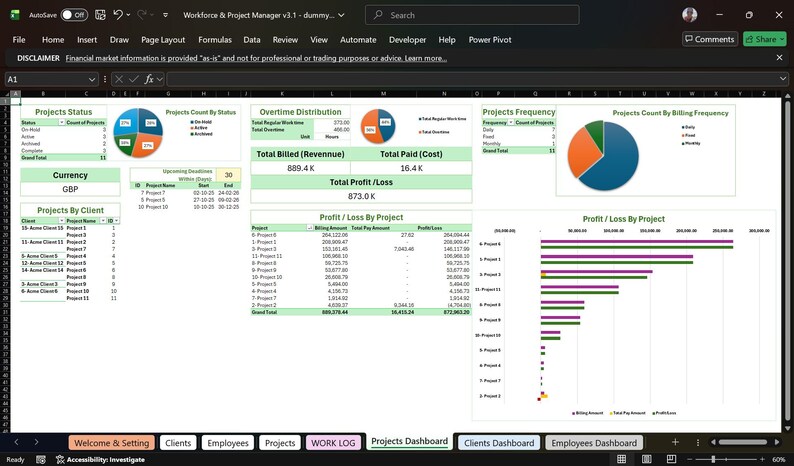Click the Insert Function fx icon
794x466 pixels.
coord(149,79)
